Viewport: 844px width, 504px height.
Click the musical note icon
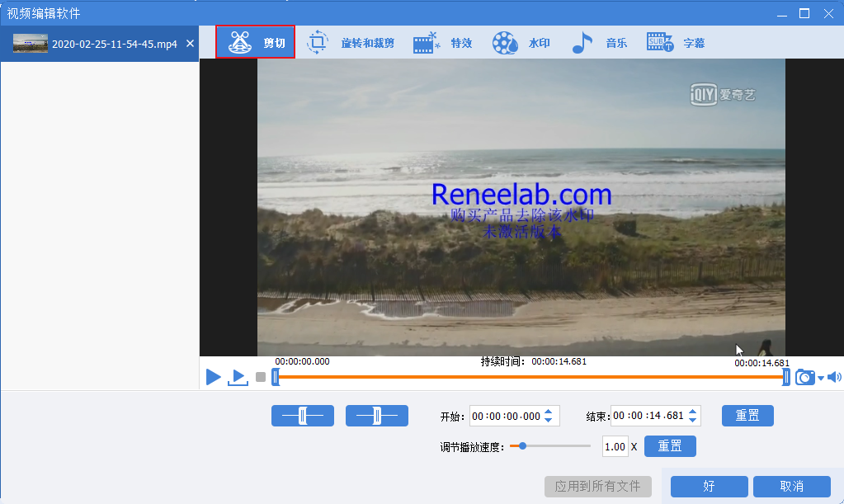pyautogui.click(x=582, y=42)
